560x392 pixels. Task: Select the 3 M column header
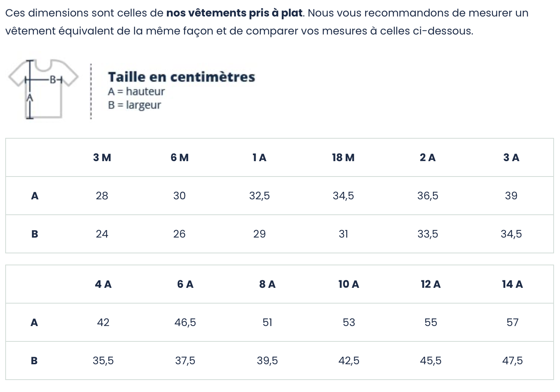pyautogui.click(x=102, y=158)
